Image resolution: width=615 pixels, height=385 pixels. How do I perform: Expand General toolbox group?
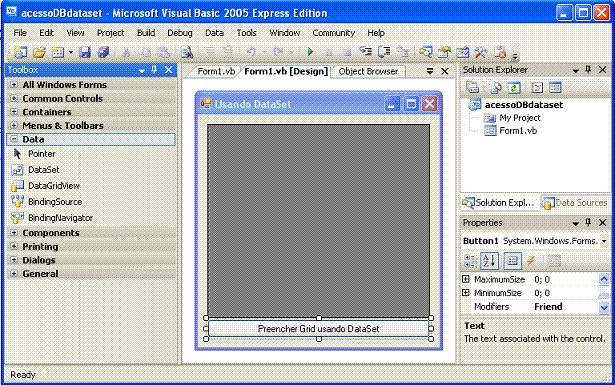(14, 273)
